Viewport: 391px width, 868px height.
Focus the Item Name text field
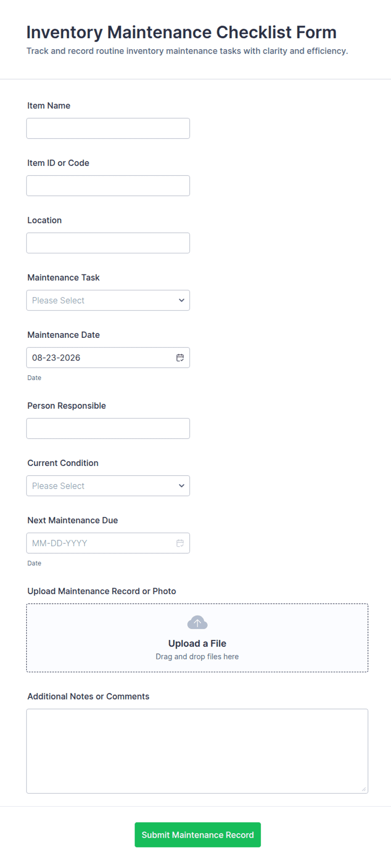108,128
